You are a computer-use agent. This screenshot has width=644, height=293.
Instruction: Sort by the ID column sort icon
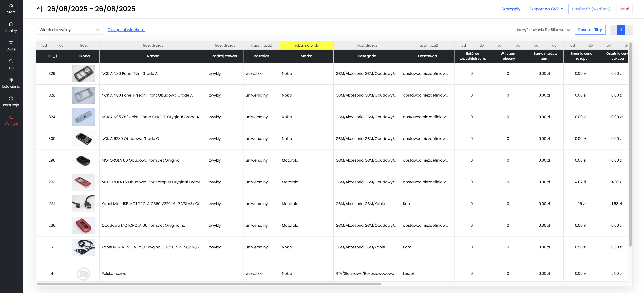tap(55, 56)
